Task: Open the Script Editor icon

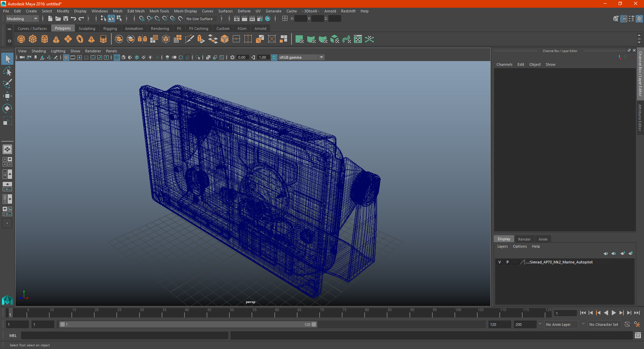Action: (x=638, y=335)
